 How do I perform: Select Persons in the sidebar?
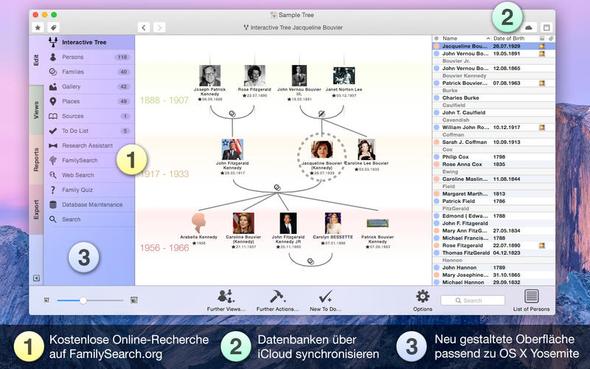[x=90, y=57]
